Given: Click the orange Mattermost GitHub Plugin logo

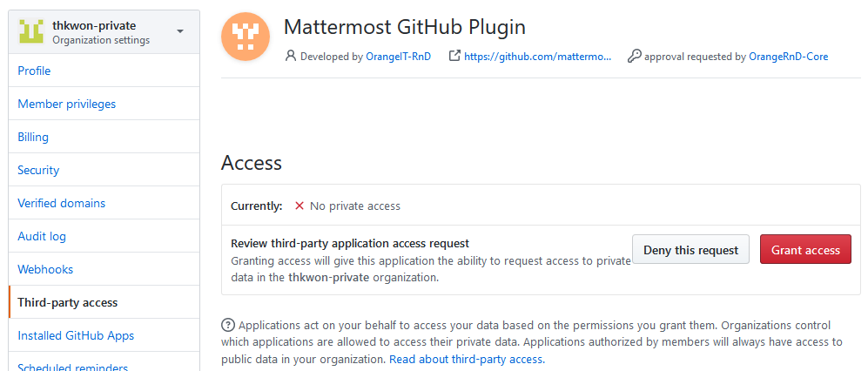Looking at the screenshot, I should (x=246, y=37).
